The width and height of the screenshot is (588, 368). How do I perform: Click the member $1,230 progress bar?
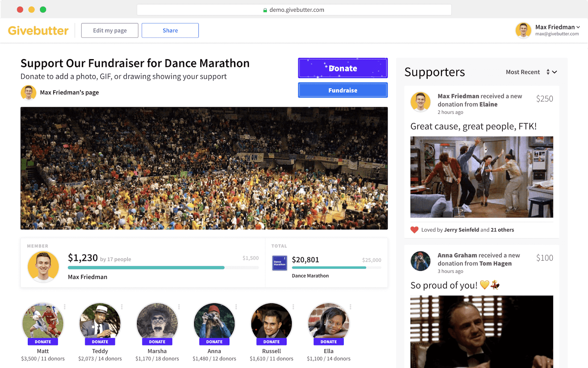tap(163, 268)
